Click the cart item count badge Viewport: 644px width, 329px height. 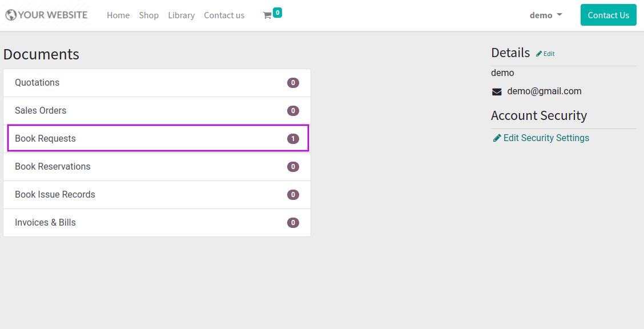(x=277, y=13)
